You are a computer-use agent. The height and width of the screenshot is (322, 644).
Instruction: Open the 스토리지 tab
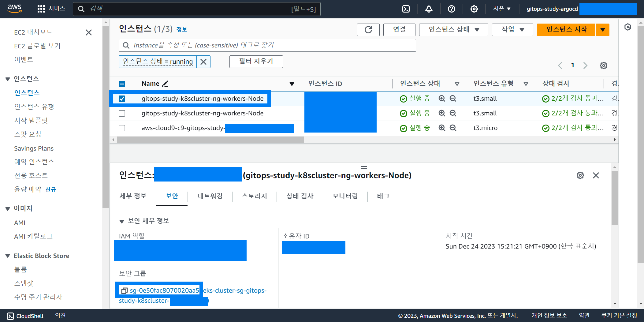coord(255,196)
